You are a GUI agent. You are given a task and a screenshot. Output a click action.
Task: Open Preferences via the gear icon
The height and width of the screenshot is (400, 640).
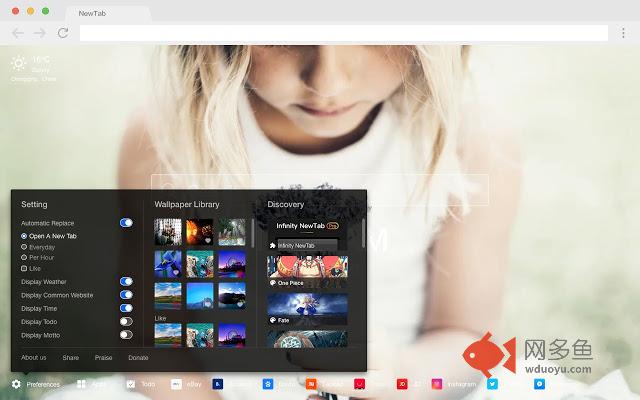click(17, 384)
